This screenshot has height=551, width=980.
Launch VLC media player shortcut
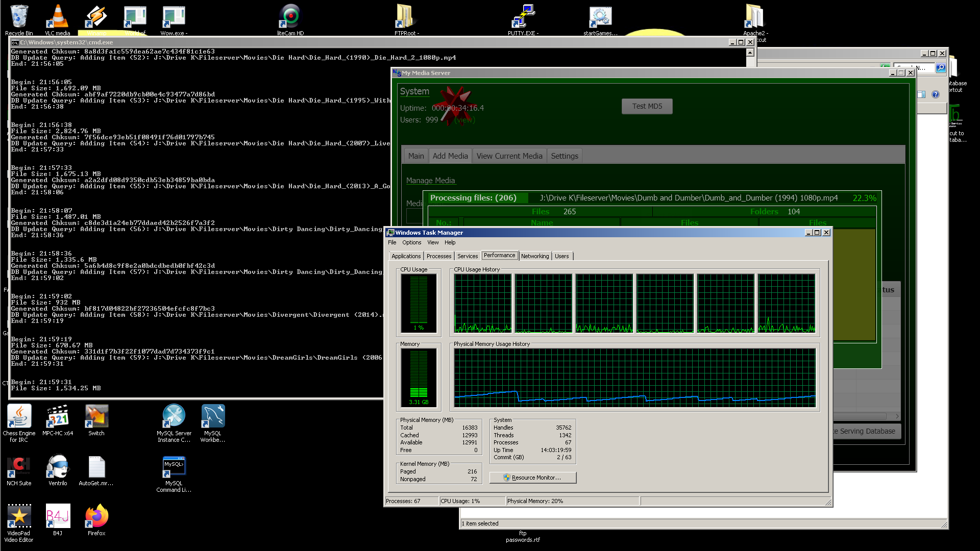pyautogui.click(x=57, y=18)
